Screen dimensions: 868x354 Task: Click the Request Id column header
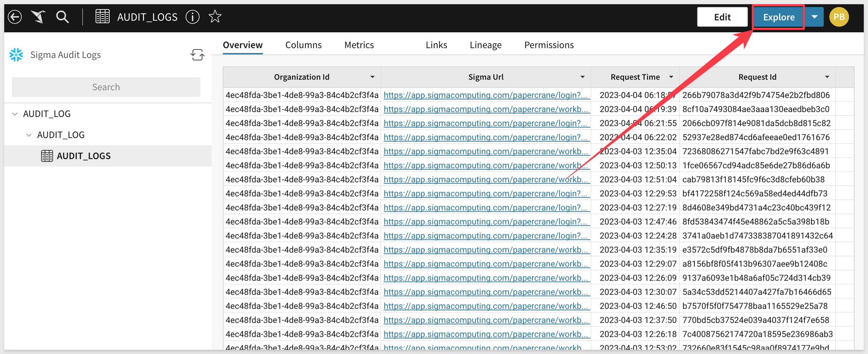[758, 77]
